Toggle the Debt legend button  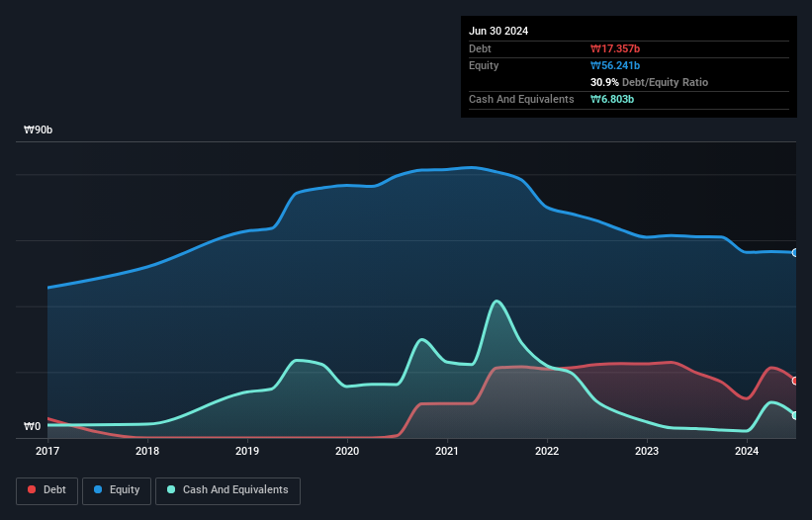(47, 490)
